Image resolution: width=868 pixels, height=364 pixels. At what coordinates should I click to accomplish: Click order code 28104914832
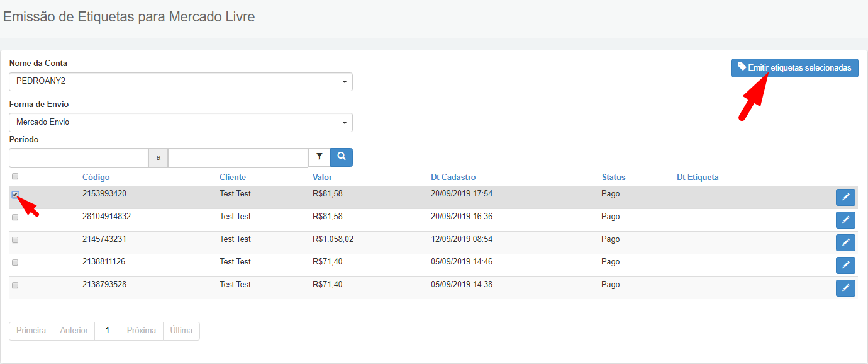(106, 217)
